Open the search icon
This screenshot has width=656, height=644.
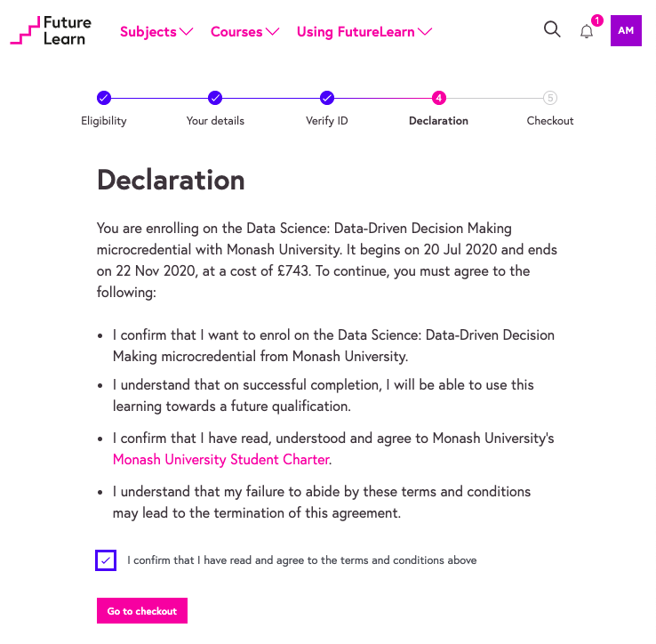click(552, 29)
